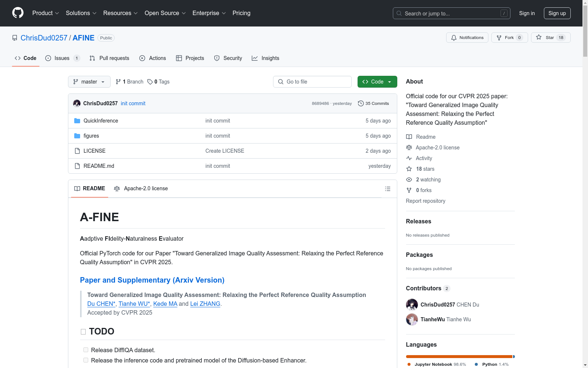Click the slash shortcut icon in search box
This screenshot has width=588, height=368.
tap(504, 13)
